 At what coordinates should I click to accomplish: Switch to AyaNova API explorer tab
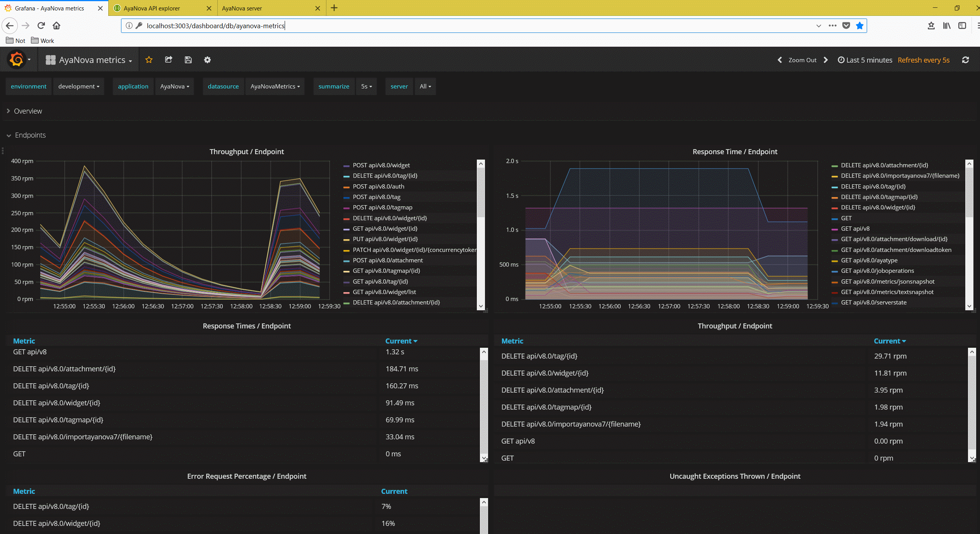click(x=162, y=8)
